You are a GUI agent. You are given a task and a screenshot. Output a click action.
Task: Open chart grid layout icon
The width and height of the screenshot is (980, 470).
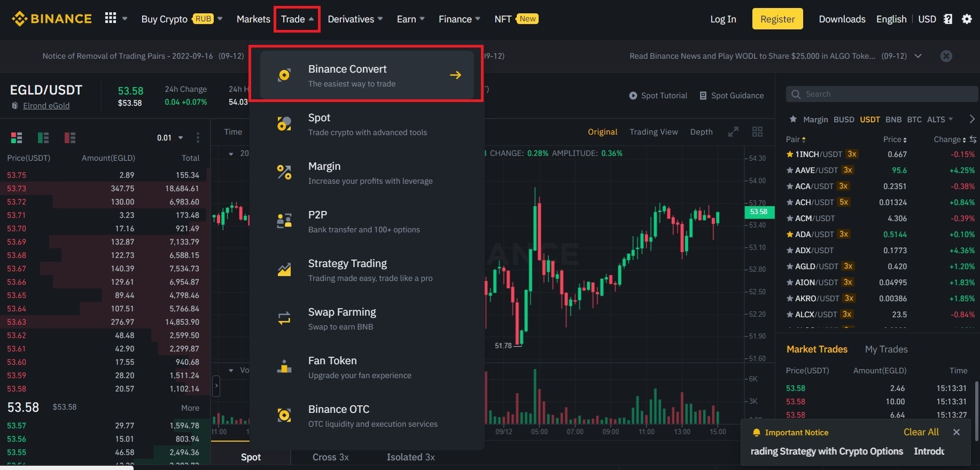tap(757, 132)
